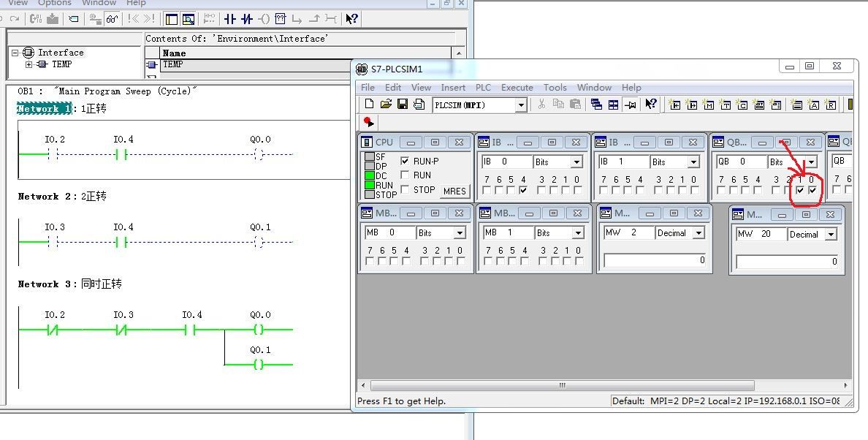
Task: Toggle the overviews pane icon in LAD editor
Action: (172, 20)
